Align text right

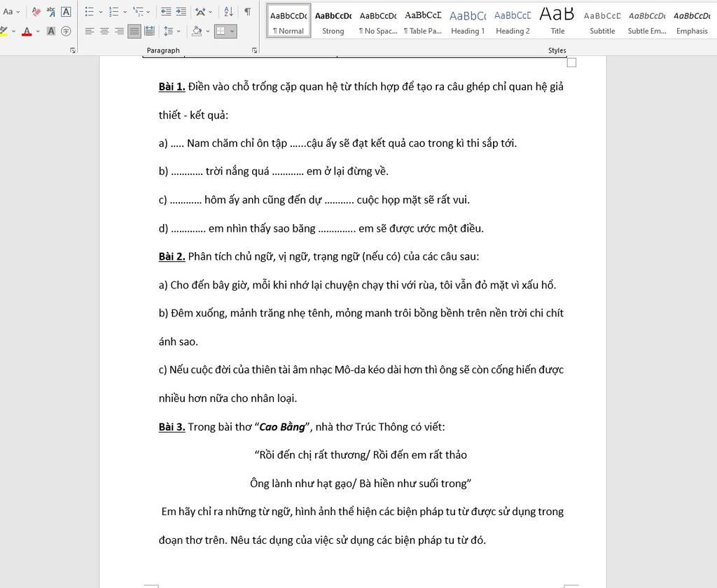119,31
